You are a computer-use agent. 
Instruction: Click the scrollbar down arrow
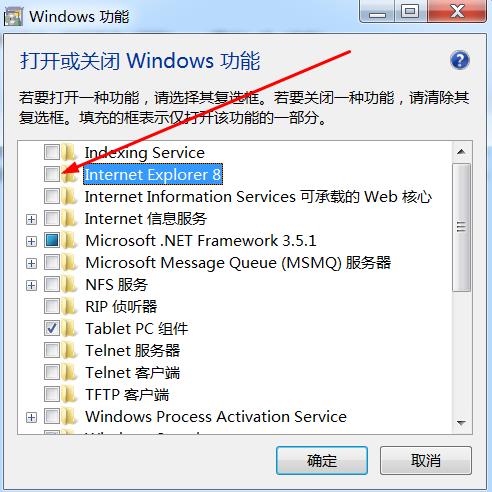point(461,423)
